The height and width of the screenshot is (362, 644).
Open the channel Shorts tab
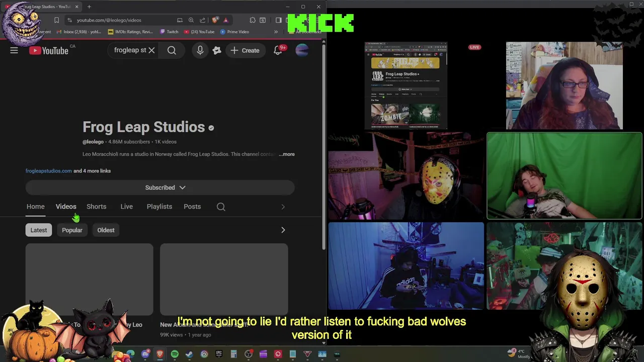(96, 207)
